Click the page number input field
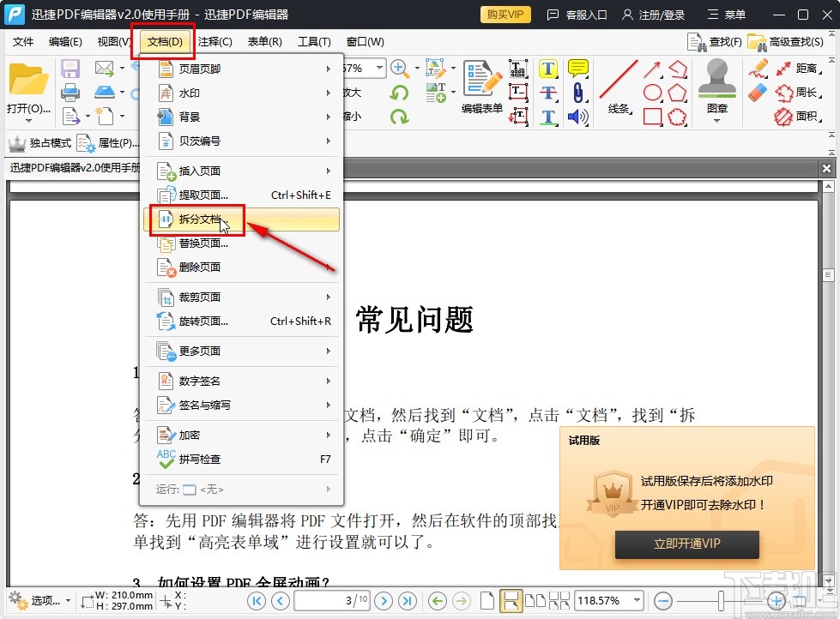 point(331,601)
